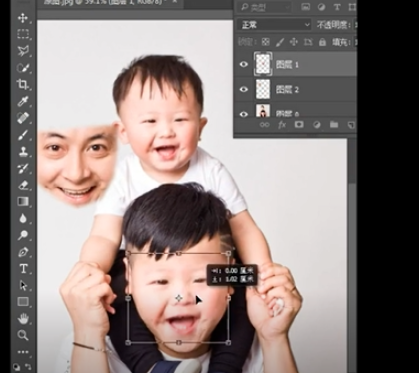Toggle visibility of the bottom photo layer
The image size is (419, 373).
(244, 114)
